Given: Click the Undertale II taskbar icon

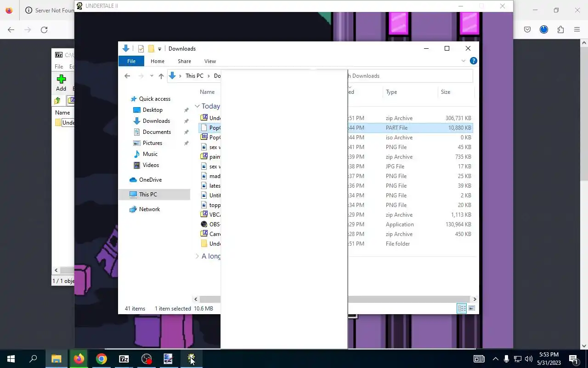Looking at the screenshot, I should (x=191, y=359).
